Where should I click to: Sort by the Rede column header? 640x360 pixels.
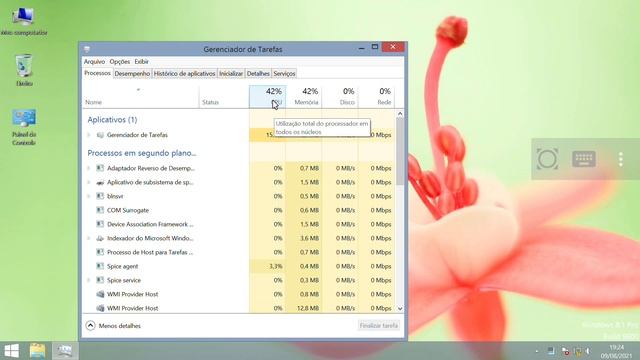click(x=376, y=97)
